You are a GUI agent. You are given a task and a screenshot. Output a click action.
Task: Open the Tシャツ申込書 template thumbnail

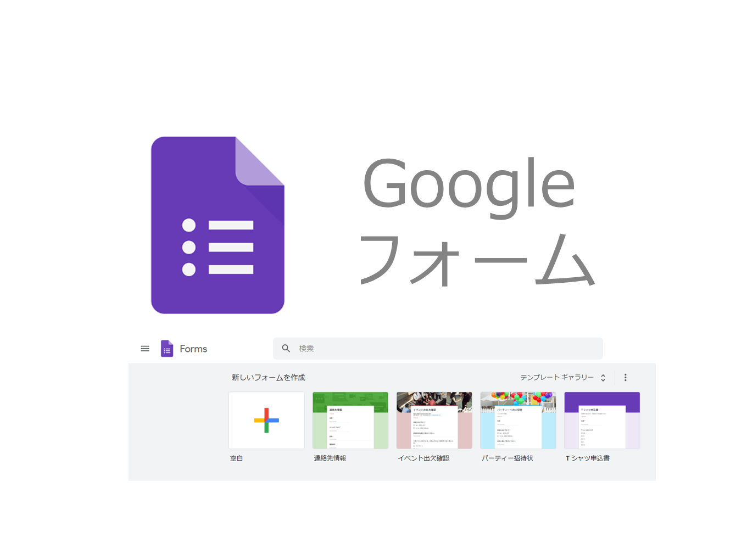click(x=602, y=421)
